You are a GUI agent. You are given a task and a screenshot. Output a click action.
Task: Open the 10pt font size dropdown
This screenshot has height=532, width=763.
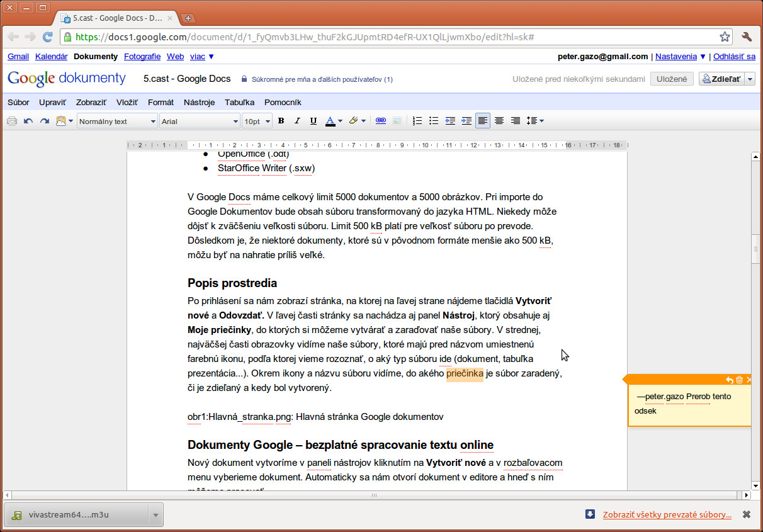tap(257, 121)
